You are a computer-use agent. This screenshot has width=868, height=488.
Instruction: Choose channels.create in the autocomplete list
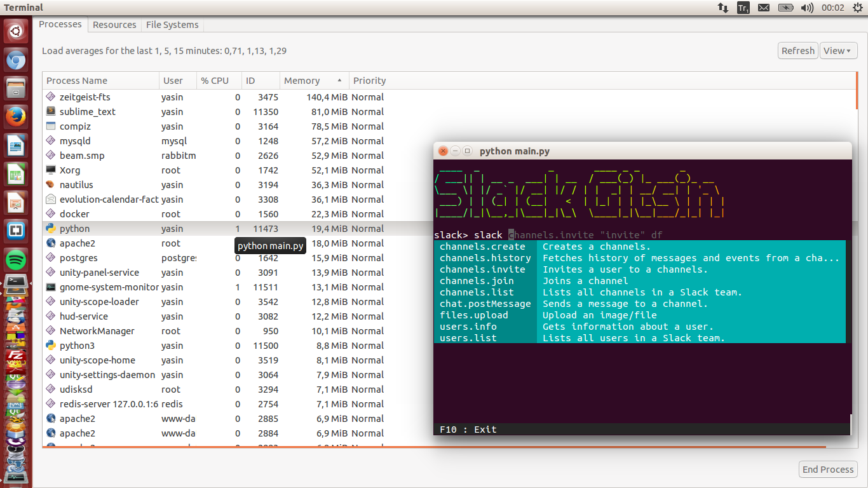pyautogui.click(x=640, y=247)
